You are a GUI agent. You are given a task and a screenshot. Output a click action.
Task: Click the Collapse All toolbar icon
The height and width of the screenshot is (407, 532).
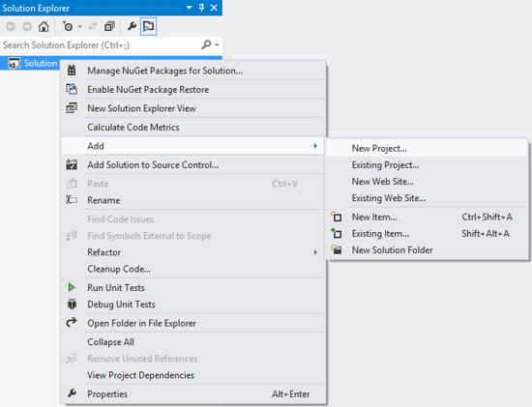pos(109,26)
